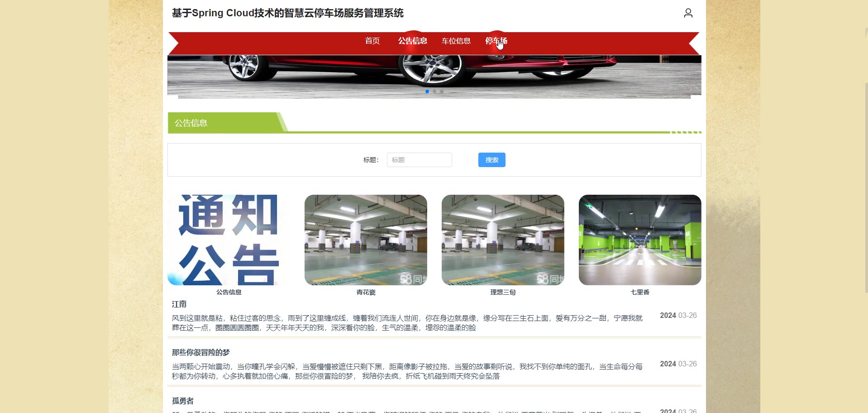Click the 2024 03-26 date of 那些你很冒险的梦
Screen dimensions: 868x413
click(x=678, y=364)
